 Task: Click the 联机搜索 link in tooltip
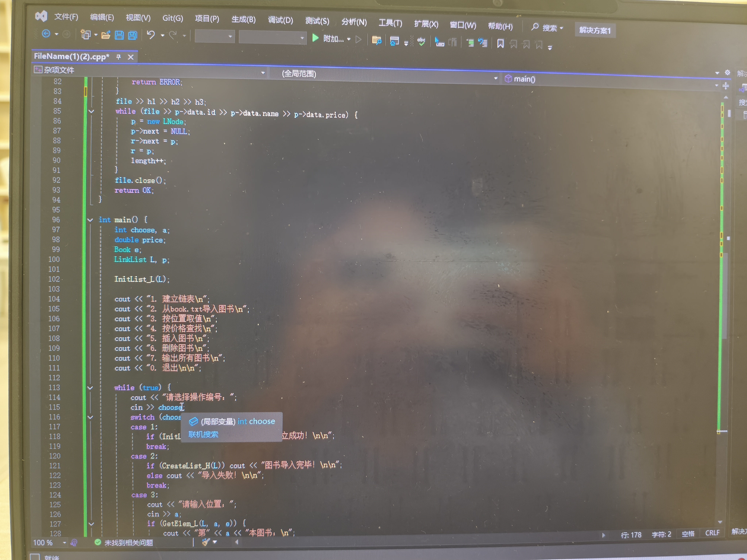(x=203, y=434)
